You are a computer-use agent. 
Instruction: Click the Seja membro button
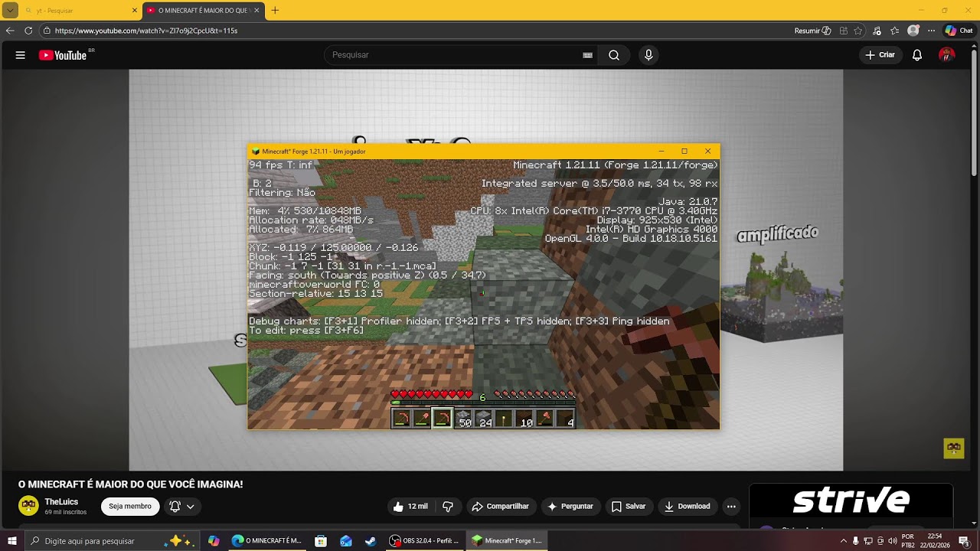point(130,506)
